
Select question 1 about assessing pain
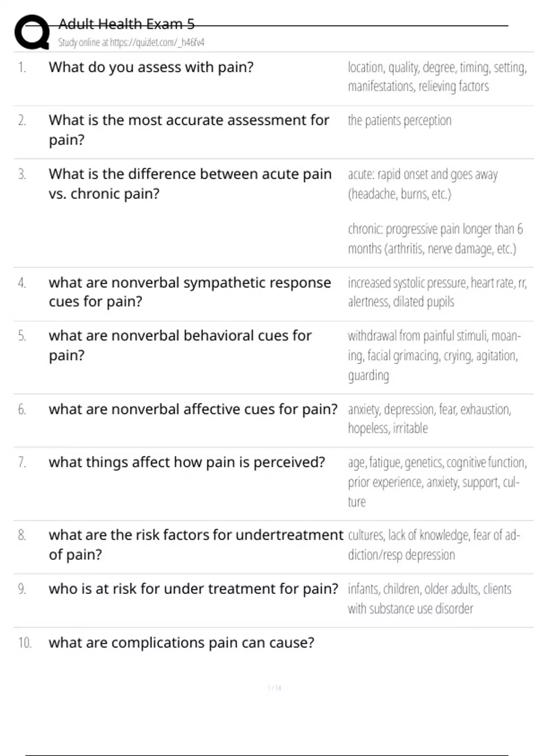point(151,67)
